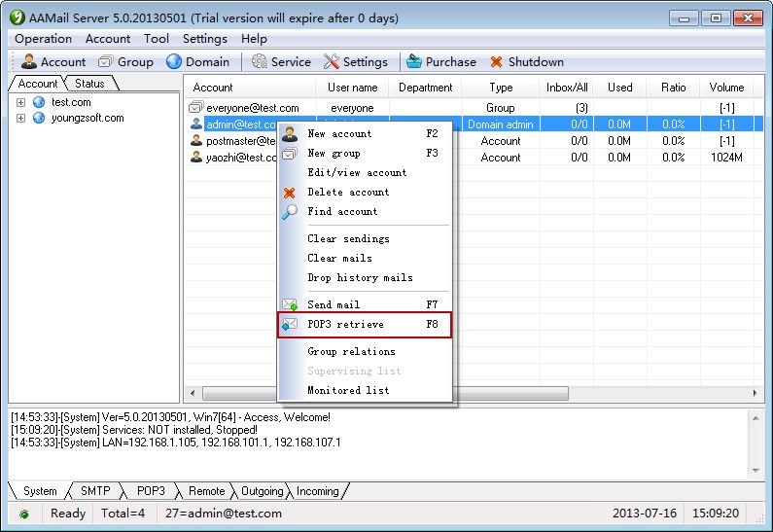Screen dimensions: 773x532
Task: Click the red Shutdown X icon
Action: pyautogui.click(x=496, y=61)
